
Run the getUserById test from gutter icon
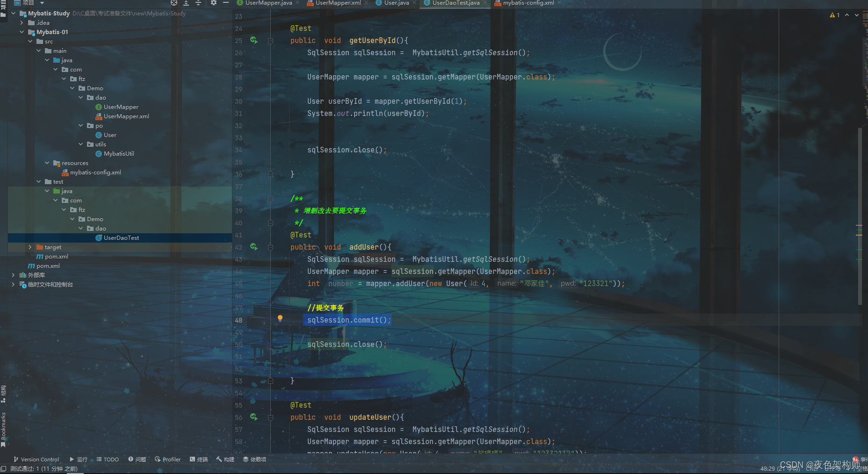253,40
